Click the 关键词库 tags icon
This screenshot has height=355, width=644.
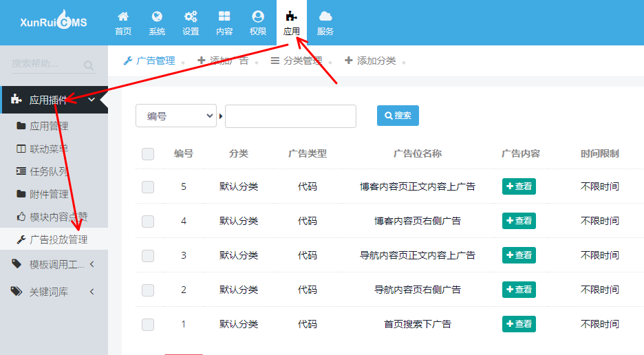click(17, 291)
